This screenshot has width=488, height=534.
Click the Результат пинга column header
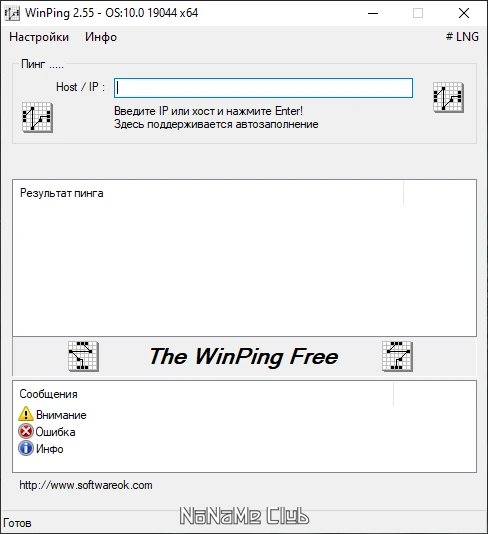pyautogui.click(x=208, y=193)
